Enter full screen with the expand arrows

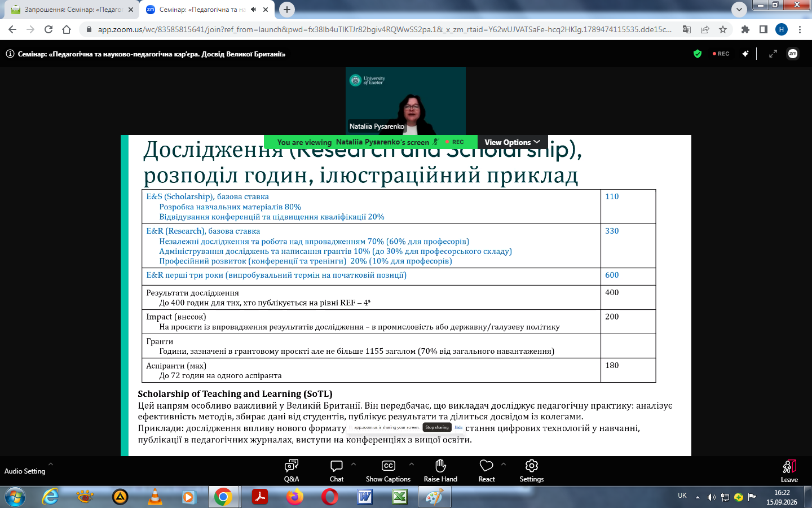tap(773, 54)
